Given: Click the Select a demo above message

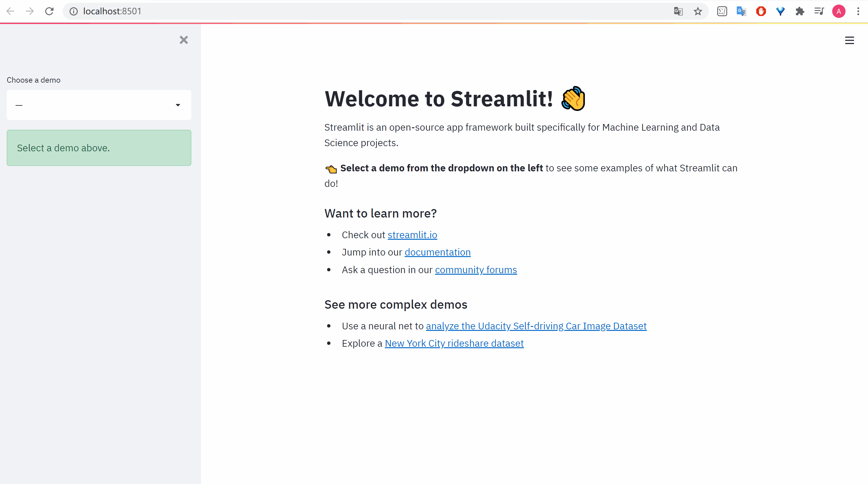Looking at the screenshot, I should (x=99, y=148).
